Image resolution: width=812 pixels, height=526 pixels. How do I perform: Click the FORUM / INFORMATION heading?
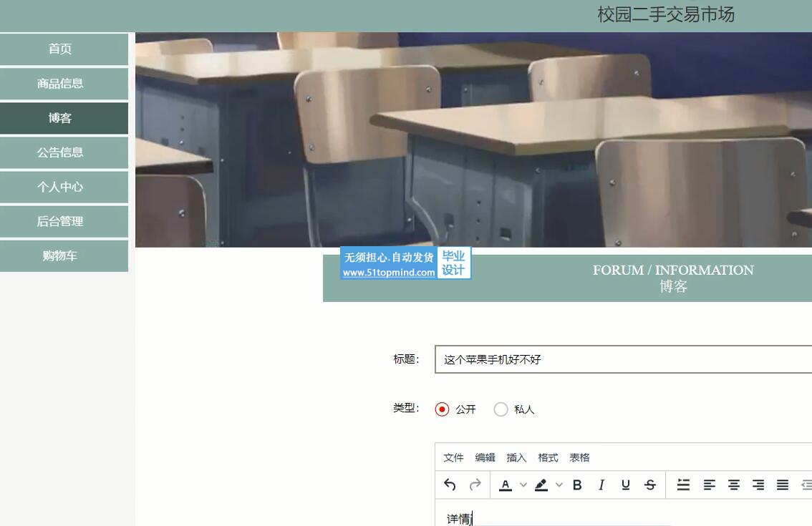673,271
